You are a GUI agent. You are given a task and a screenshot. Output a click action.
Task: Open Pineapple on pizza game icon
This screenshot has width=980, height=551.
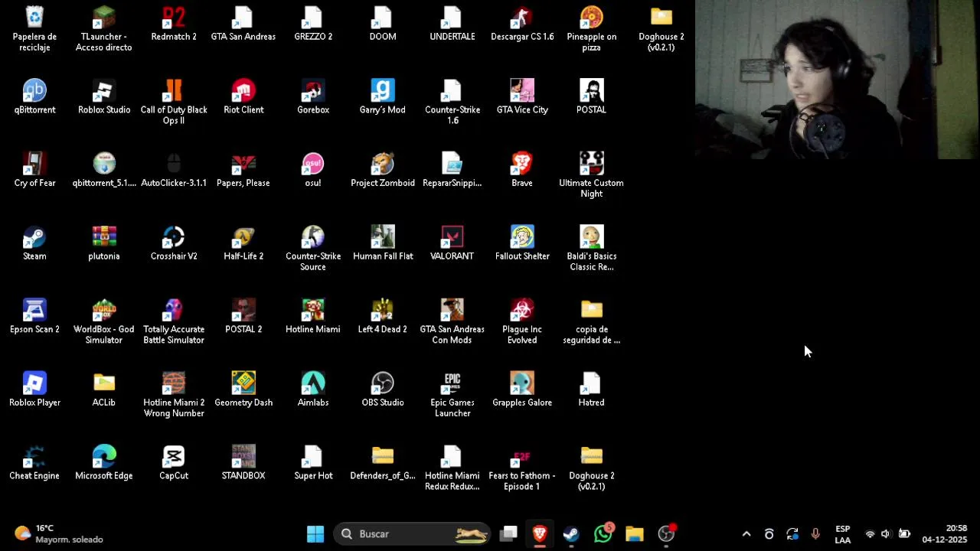(x=592, y=29)
